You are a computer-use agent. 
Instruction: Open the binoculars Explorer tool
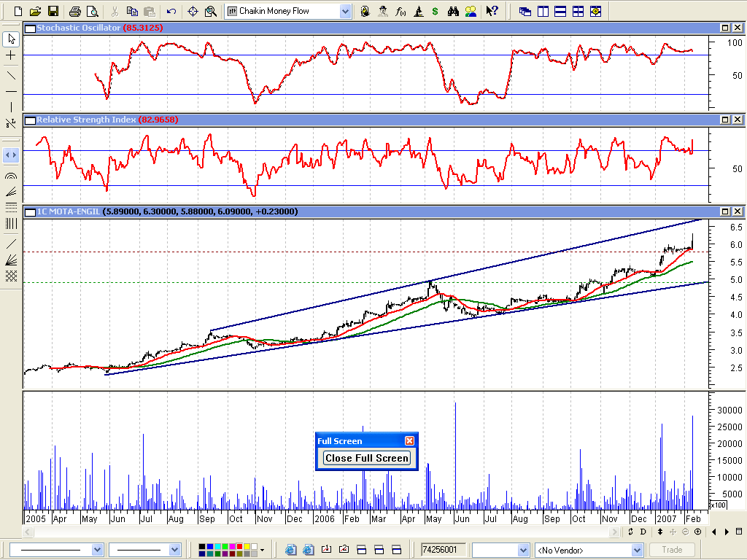click(x=452, y=11)
